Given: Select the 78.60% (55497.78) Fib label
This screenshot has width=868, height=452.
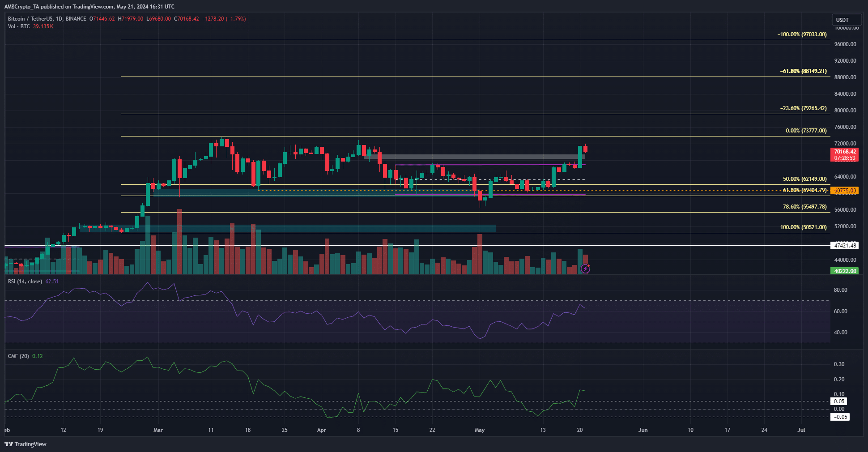Looking at the screenshot, I should click(x=805, y=207).
